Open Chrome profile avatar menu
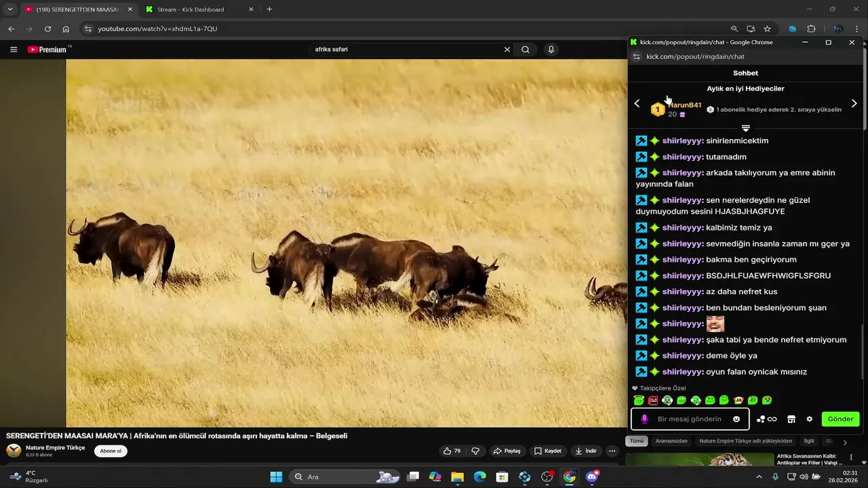 pyautogui.click(x=837, y=29)
